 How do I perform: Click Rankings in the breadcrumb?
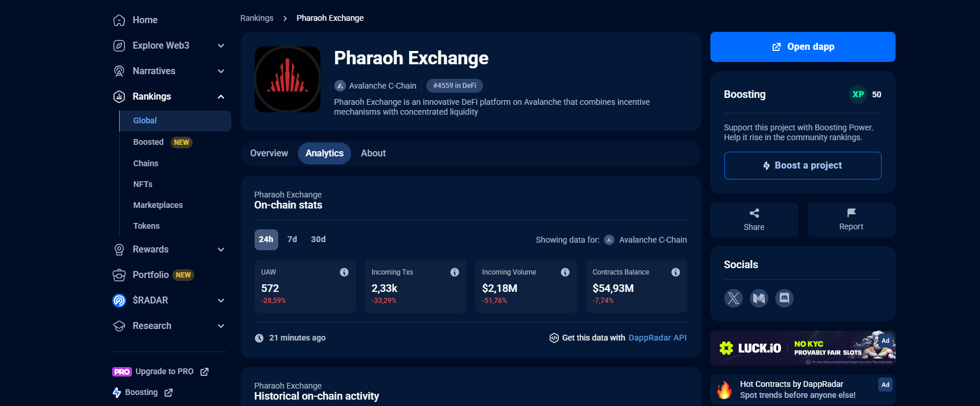(257, 19)
